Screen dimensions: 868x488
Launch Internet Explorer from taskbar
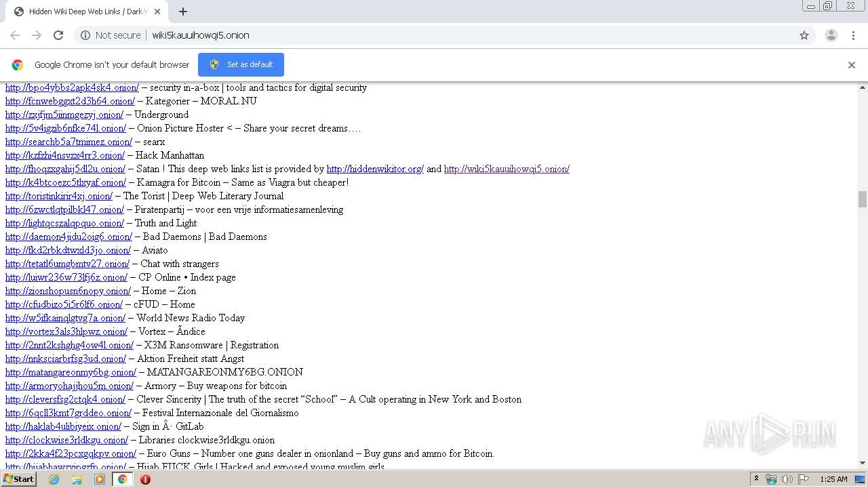pyautogui.click(x=54, y=479)
